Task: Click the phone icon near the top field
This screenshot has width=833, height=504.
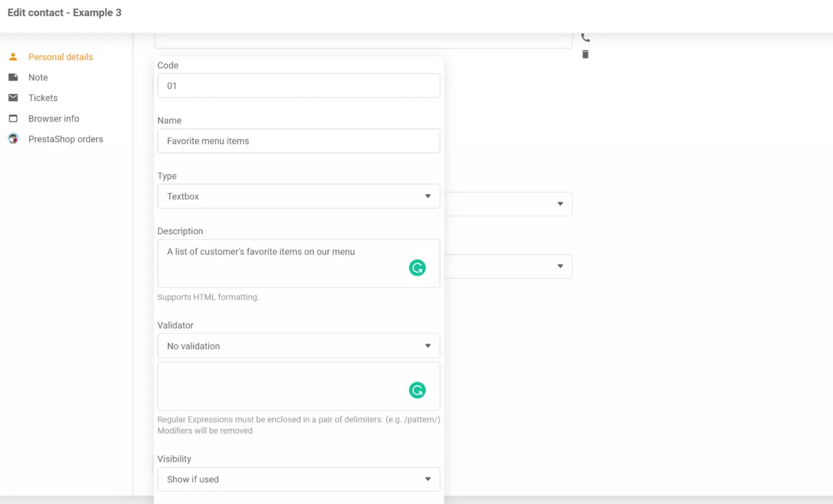Action: [585, 37]
